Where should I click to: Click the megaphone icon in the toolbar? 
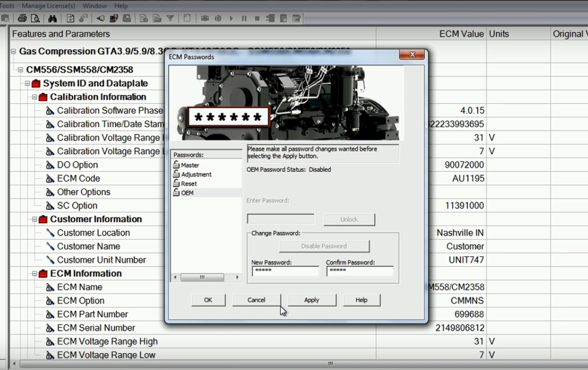[x=100, y=18]
